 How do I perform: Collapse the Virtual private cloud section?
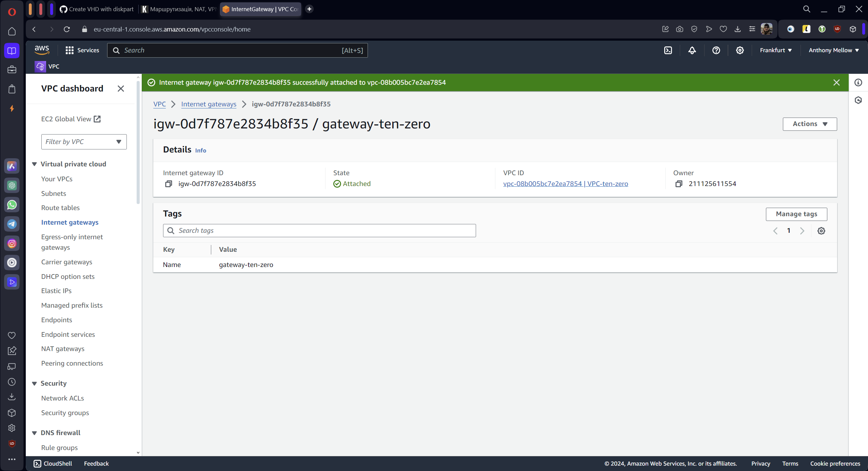pos(34,164)
